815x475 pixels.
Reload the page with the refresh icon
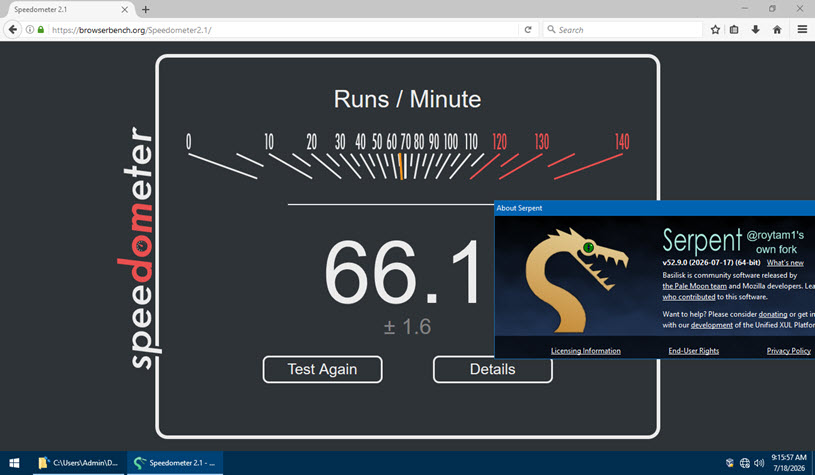coord(528,30)
